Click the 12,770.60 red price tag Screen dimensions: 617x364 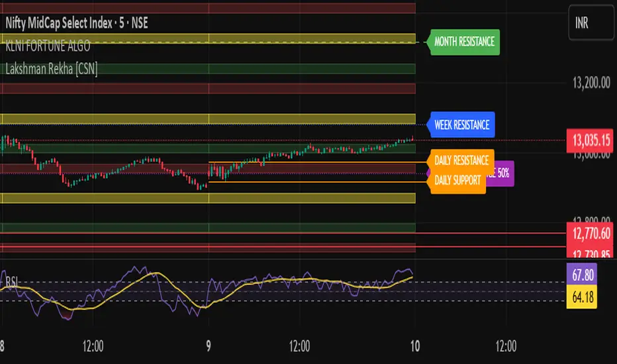pos(590,234)
